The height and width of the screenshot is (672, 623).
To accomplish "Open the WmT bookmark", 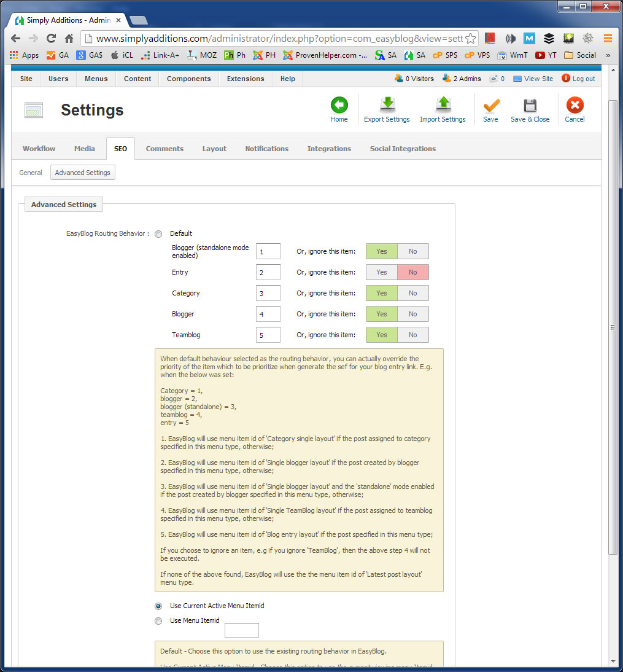I will pos(512,55).
